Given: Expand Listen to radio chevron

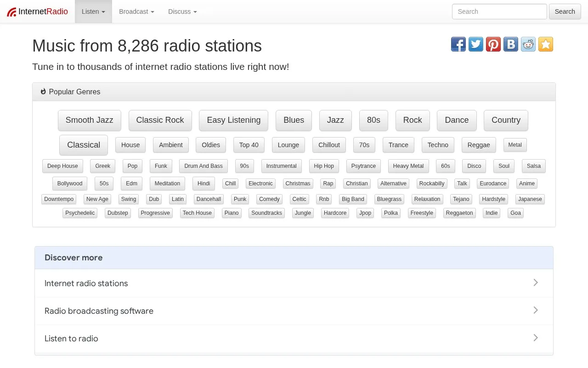Looking at the screenshot, I should point(536,338).
